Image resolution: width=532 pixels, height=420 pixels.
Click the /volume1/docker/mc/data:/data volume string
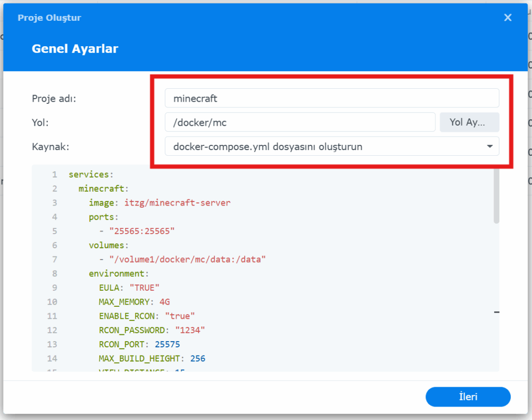point(188,259)
